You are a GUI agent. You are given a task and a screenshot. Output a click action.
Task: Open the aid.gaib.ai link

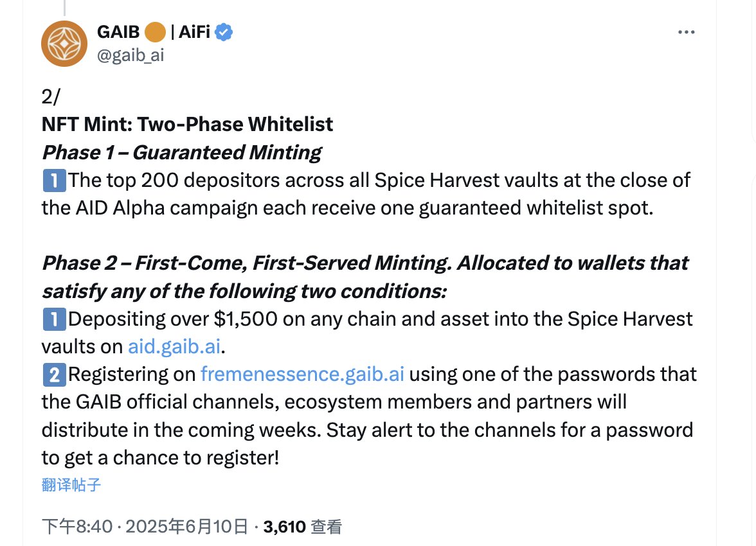tap(174, 346)
